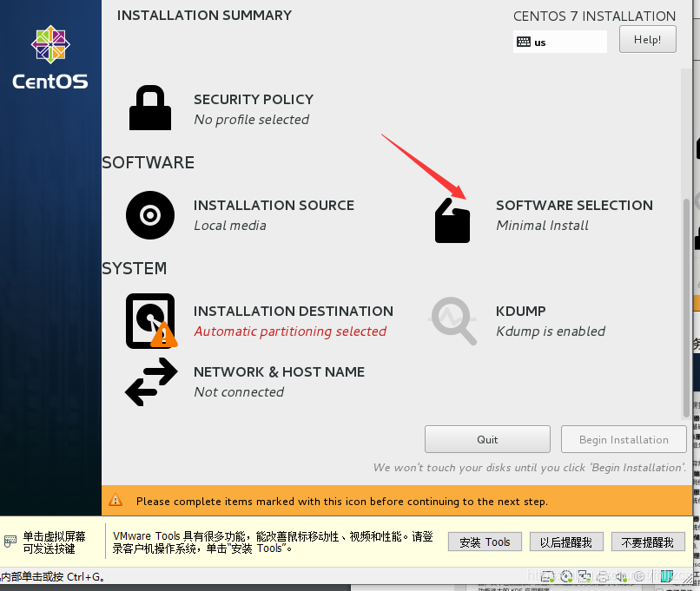Click VMware CD/DVD drive status icon
This screenshot has width=700, height=591.
pos(566,576)
